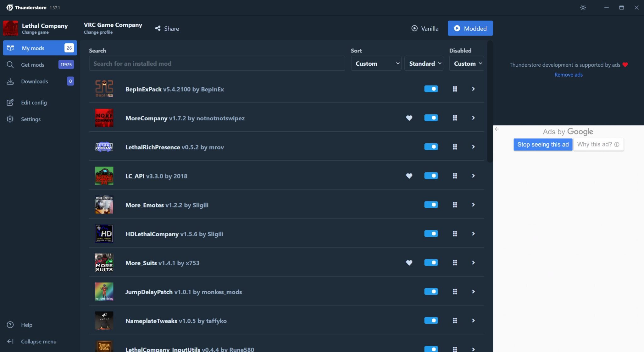Click Stop seeing this ad

point(543,144)
